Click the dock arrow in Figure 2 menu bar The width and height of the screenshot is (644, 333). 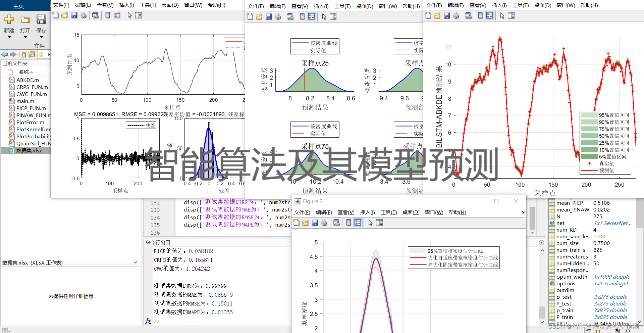pos(523,212)
